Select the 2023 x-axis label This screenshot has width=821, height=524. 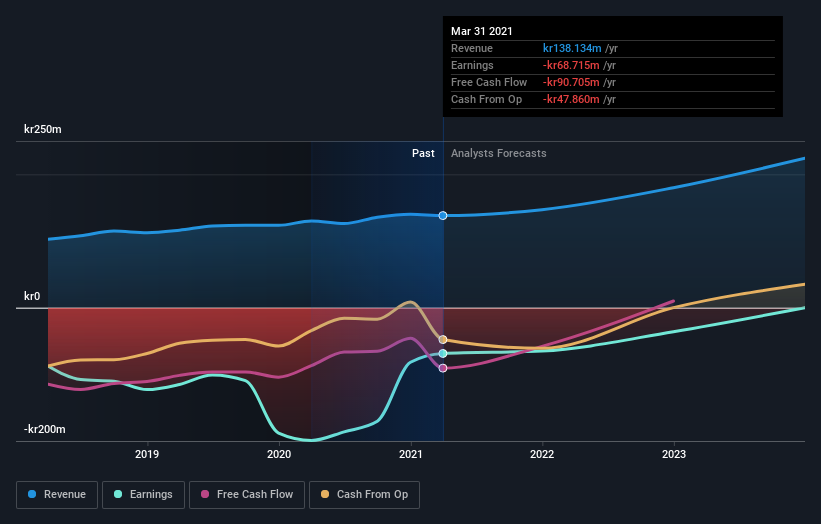coord(674,454)
